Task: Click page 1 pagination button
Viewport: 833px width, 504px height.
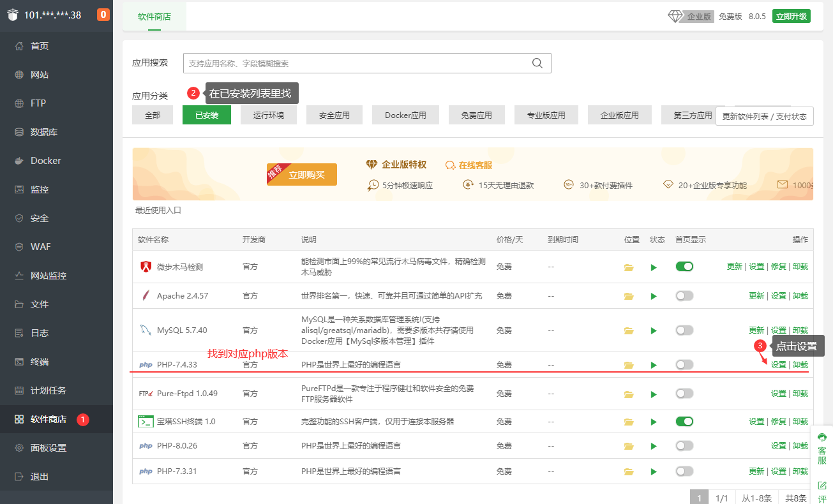Action: coord(700,498)
